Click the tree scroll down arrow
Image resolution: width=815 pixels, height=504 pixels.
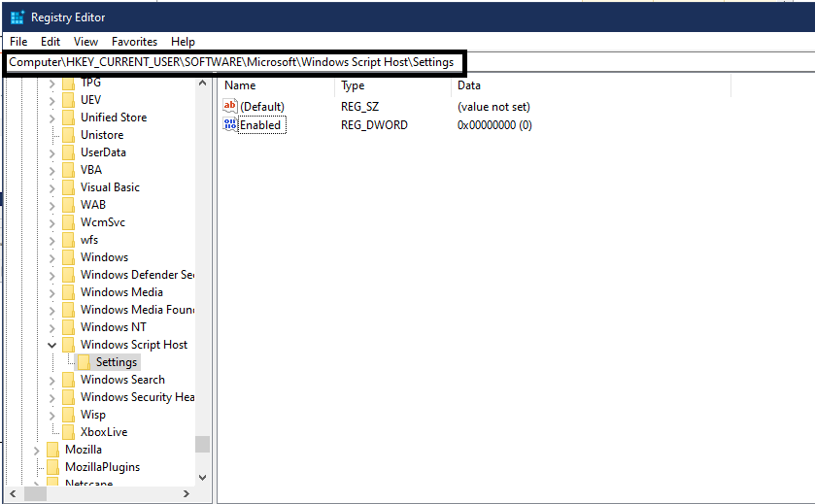[x=203, y=478]
